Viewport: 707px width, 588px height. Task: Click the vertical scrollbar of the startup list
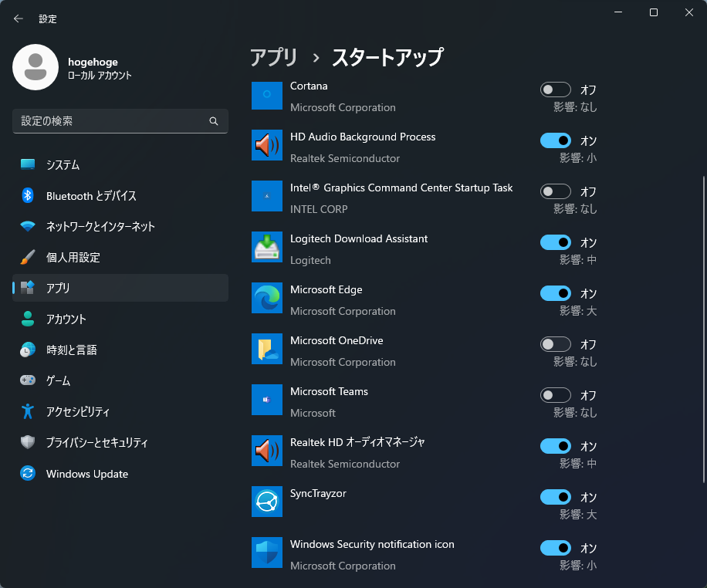click(x=702, y=324)
